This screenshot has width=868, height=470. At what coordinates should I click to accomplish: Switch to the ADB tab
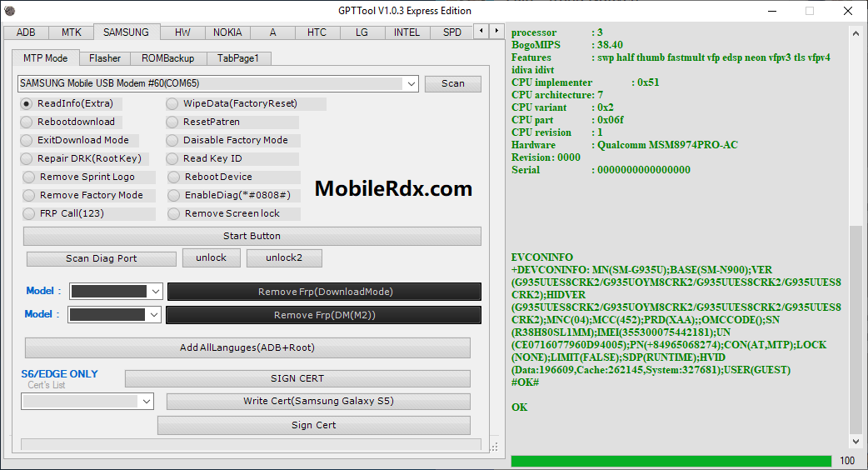tap(26, 32)
